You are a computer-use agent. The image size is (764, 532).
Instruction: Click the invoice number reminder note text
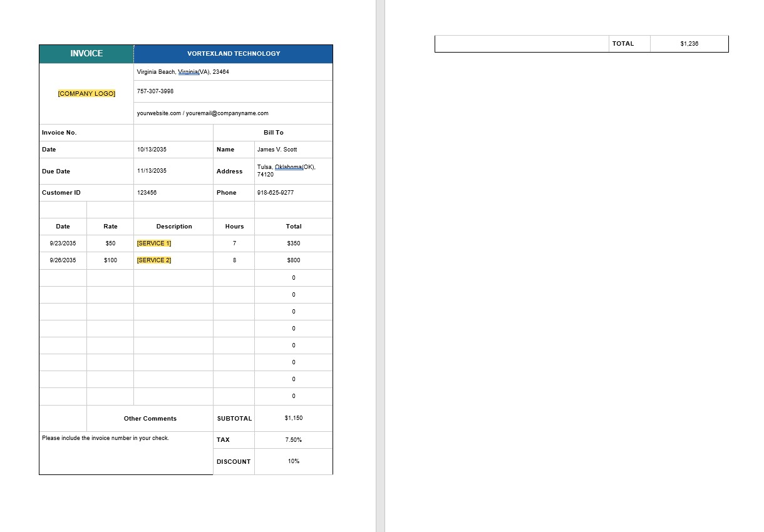[x=105, y=438]
